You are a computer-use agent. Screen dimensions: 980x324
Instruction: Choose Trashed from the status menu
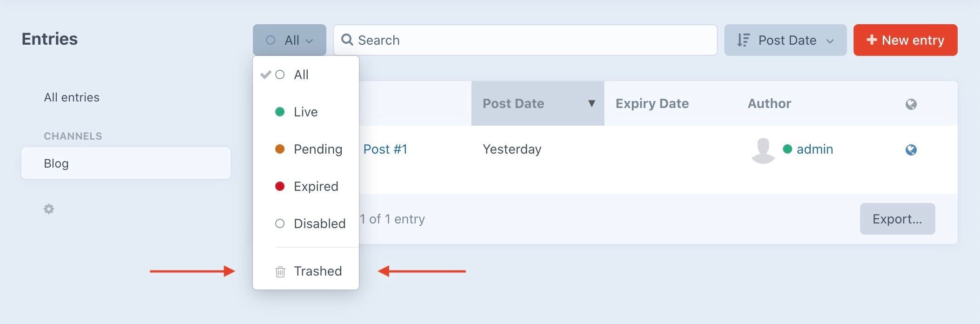point(318,271)
